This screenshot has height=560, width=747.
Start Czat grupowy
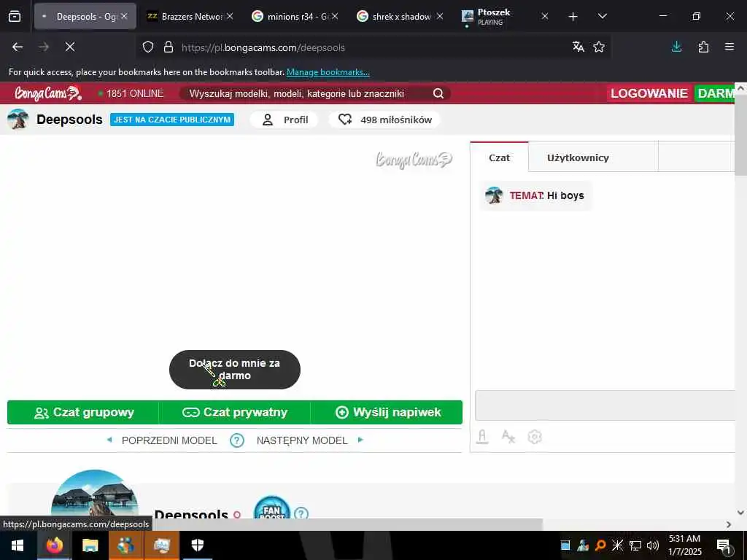coord(83,413)
